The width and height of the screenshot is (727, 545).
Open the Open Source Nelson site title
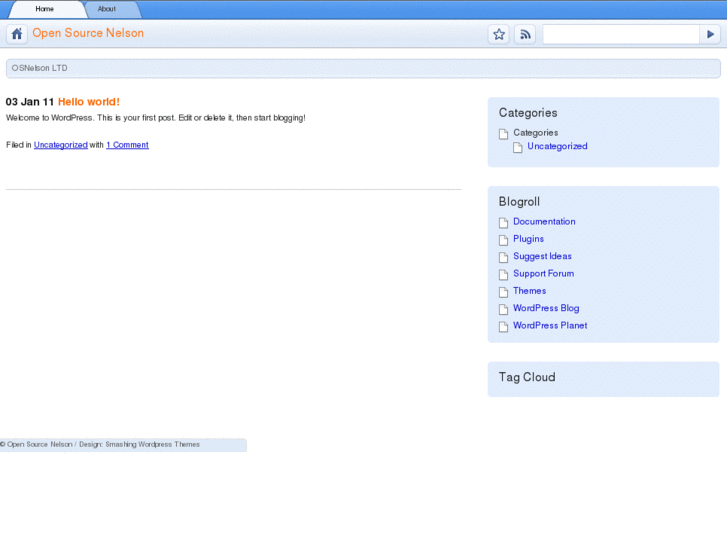click(x=88, y=33)
